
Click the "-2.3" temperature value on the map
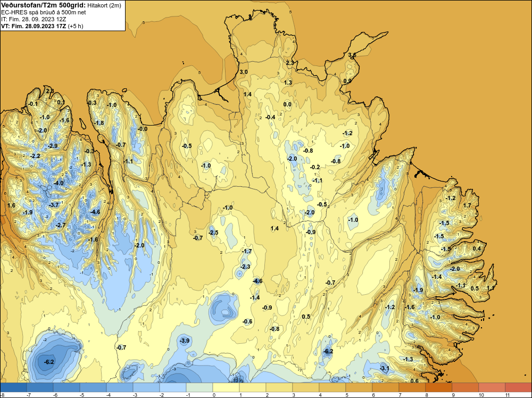point(245,267)
